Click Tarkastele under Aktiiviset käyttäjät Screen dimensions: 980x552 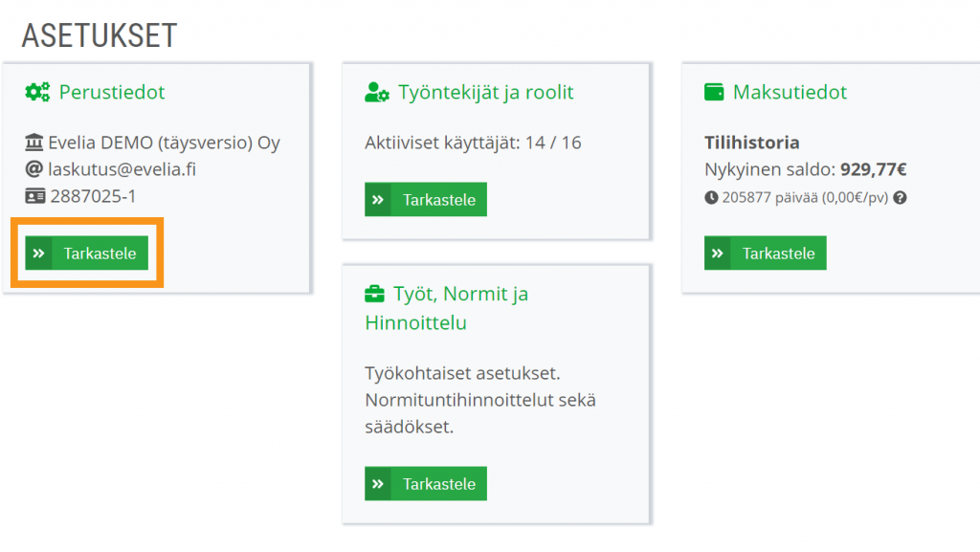[x=426, y=199]
